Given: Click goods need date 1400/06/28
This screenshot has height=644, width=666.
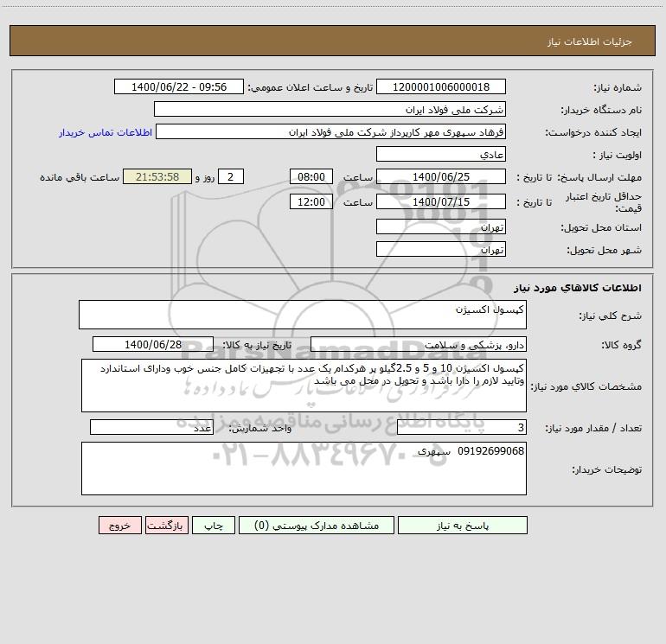Looking at the screenshot, I should coord(153,344).
